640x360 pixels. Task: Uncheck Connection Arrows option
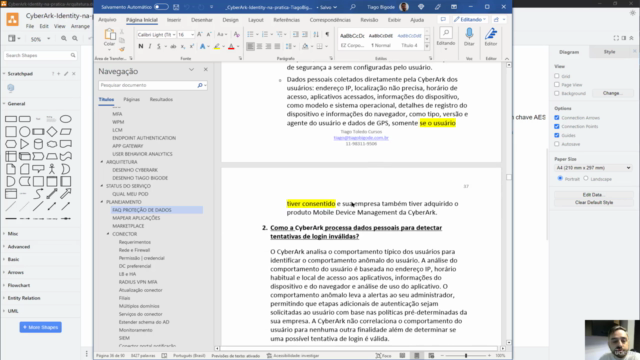click(x=557, y=118)
